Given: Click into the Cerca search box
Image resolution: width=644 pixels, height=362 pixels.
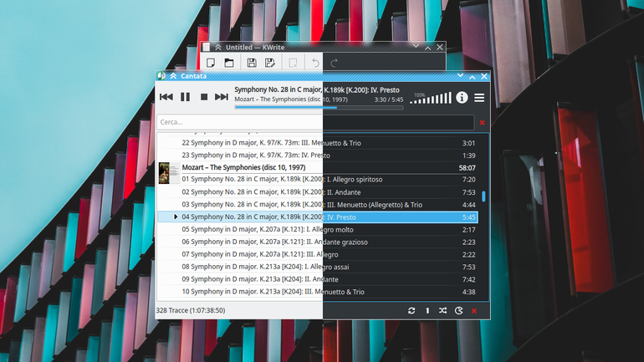Looking at the screenshot, I should pyautogui.click(x=315, y=122).
